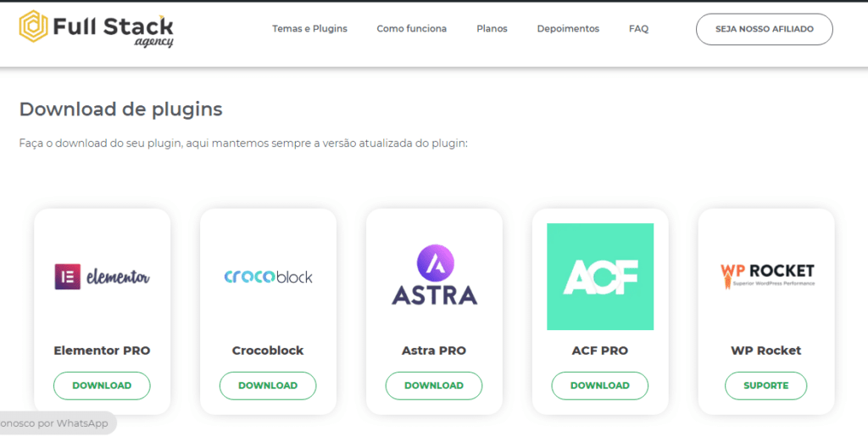Download ACF PRO plugin

(600, 385)
